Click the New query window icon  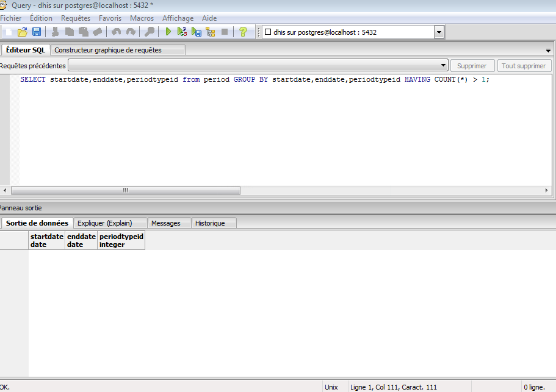[9, 32]
